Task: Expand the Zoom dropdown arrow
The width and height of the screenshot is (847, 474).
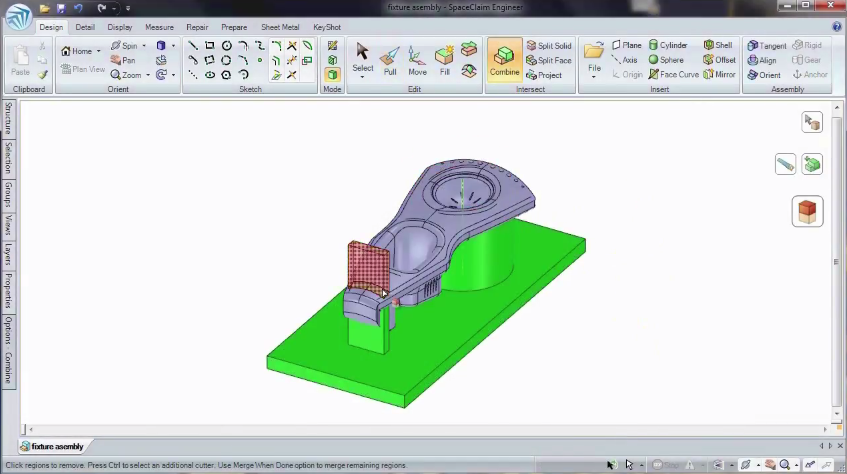Action: pos(148,75)
